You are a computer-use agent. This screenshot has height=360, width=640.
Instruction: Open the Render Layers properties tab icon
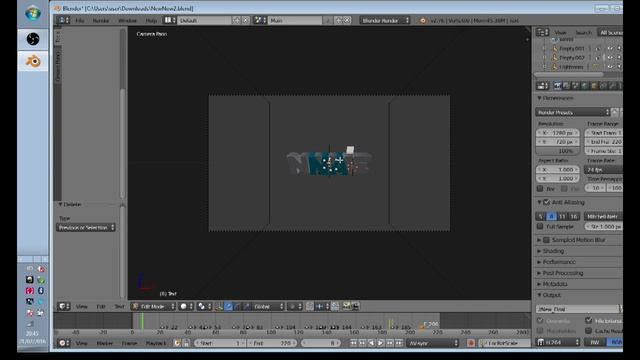(567, 86)
